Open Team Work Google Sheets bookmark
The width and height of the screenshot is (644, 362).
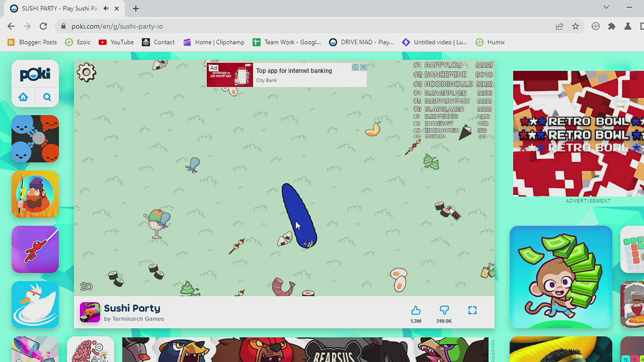point(287,42)
